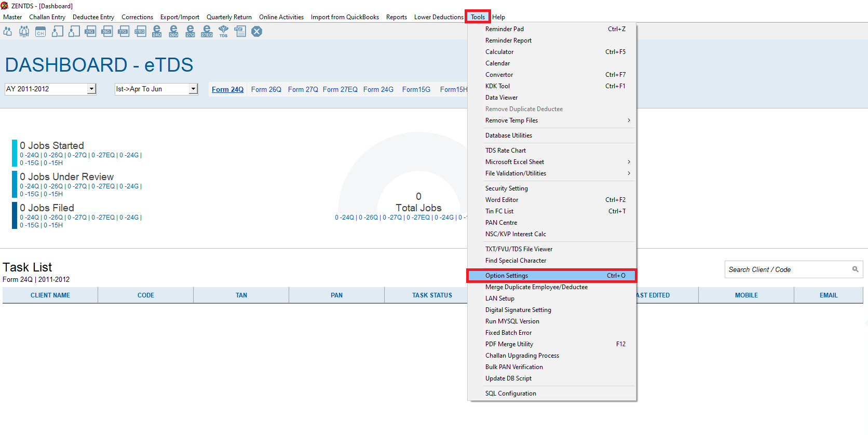Viewport: 868px width, 435px height.
Task: Click the TDS logo toolbar icon
Action: tap(223, 32)
